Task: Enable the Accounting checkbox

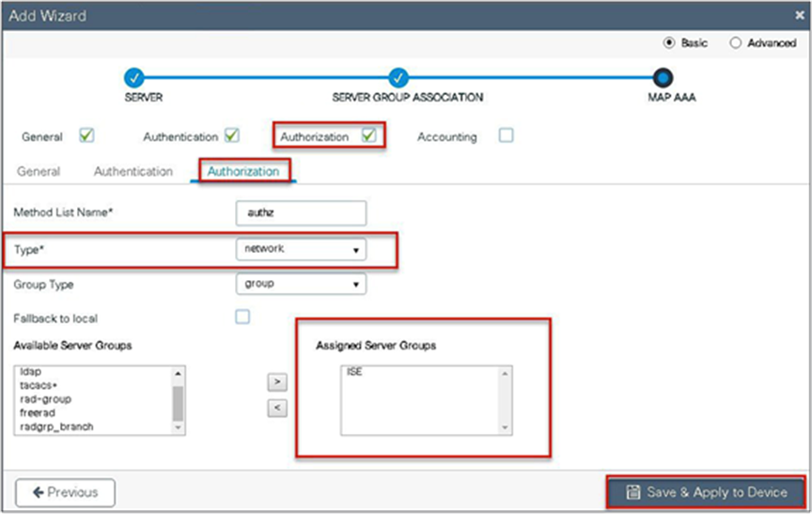Action: (x=506, y=135)
